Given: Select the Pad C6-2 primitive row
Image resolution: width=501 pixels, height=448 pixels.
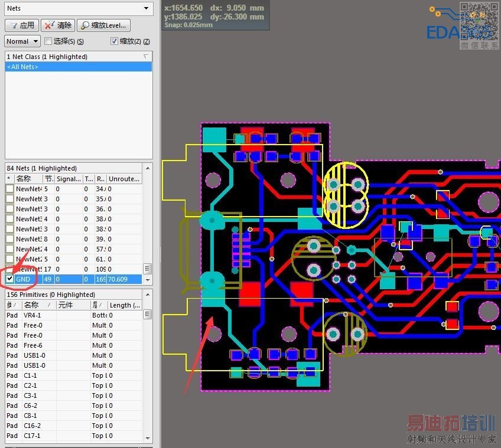Looking at the screenshot, I should click(74, 406).
